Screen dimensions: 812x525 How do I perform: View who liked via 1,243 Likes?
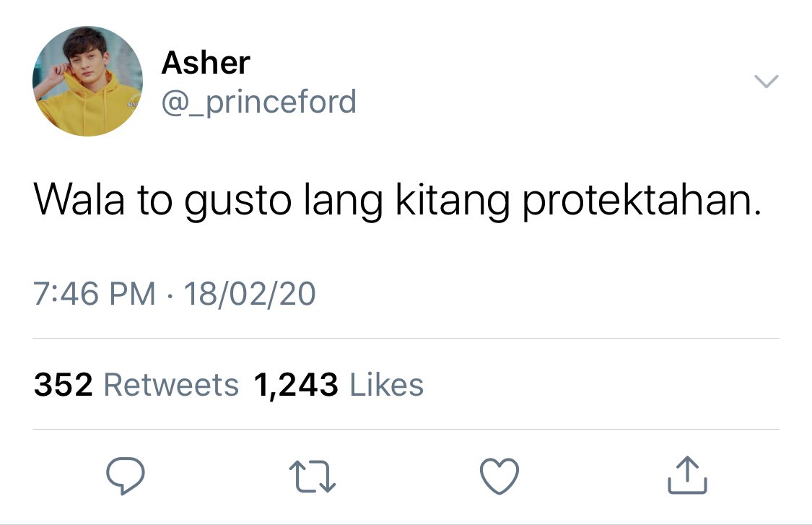point(339,385)
